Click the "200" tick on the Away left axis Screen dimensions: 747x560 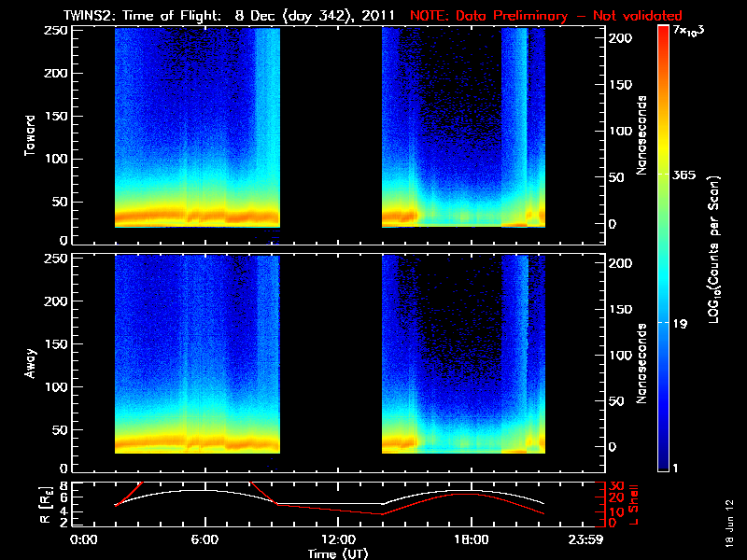pyautogui.click(x=56, y=301)
